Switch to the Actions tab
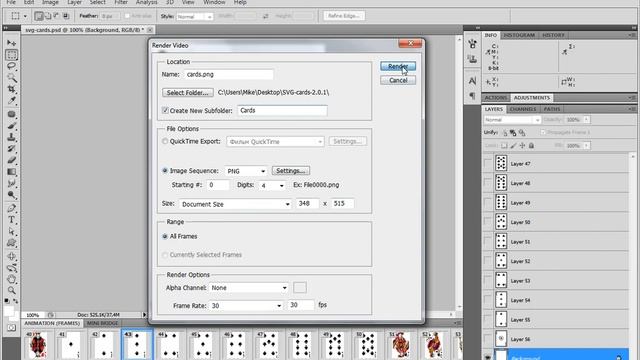Screen dimensions: 640x360 point(496,98)
